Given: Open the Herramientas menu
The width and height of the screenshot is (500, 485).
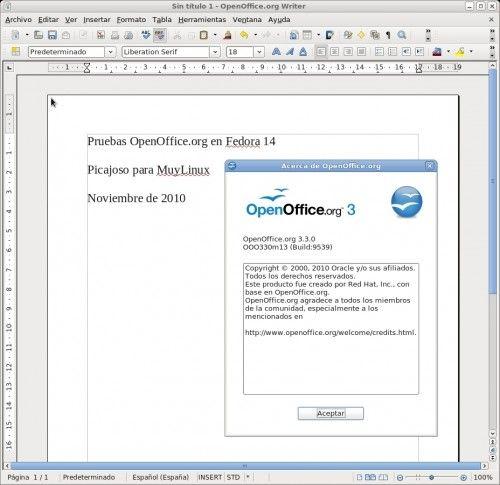Looking at the screenshot, I should tap(202, 20).
